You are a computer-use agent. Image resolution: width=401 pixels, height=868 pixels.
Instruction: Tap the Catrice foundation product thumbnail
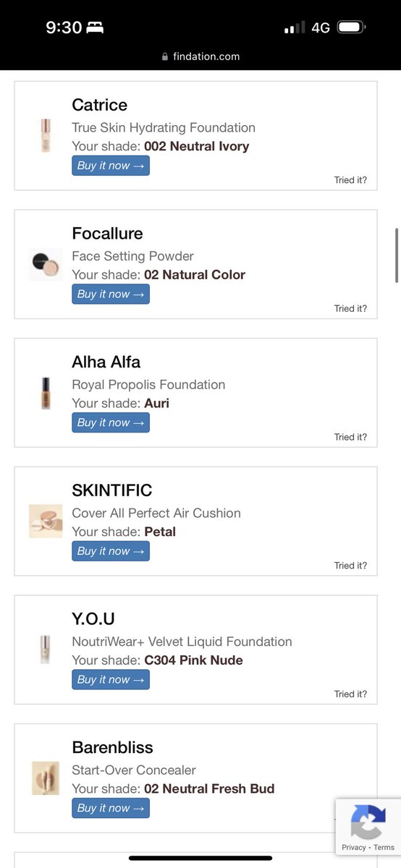click(46, 135)
